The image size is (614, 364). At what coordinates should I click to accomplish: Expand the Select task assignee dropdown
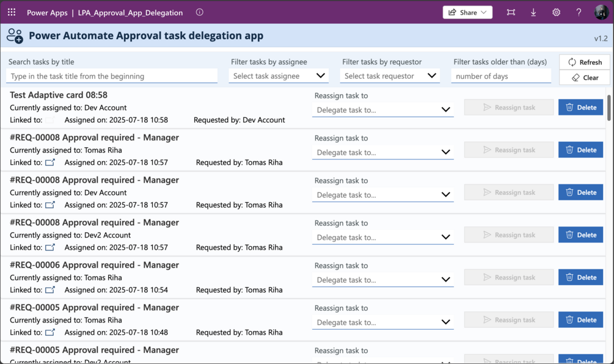tap(279, 76)
